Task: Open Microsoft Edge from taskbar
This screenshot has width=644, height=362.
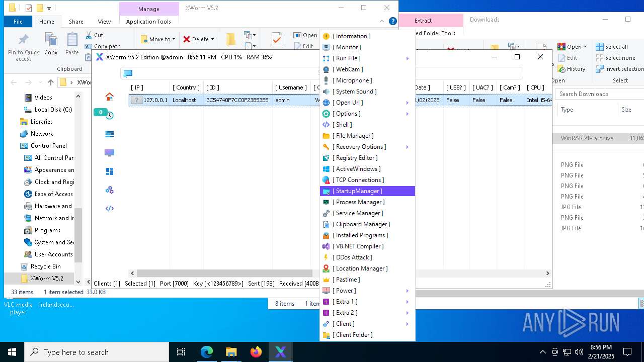Action: [x=207, y=352]
